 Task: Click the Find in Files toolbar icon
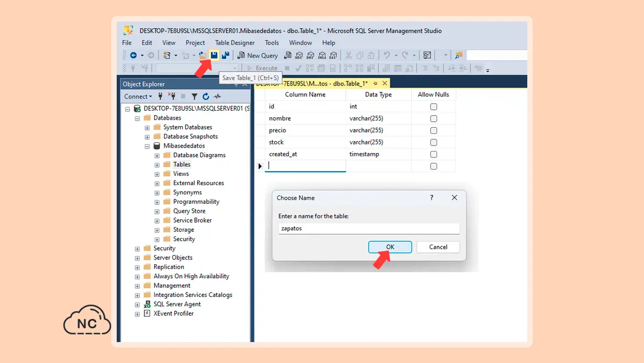459,55
